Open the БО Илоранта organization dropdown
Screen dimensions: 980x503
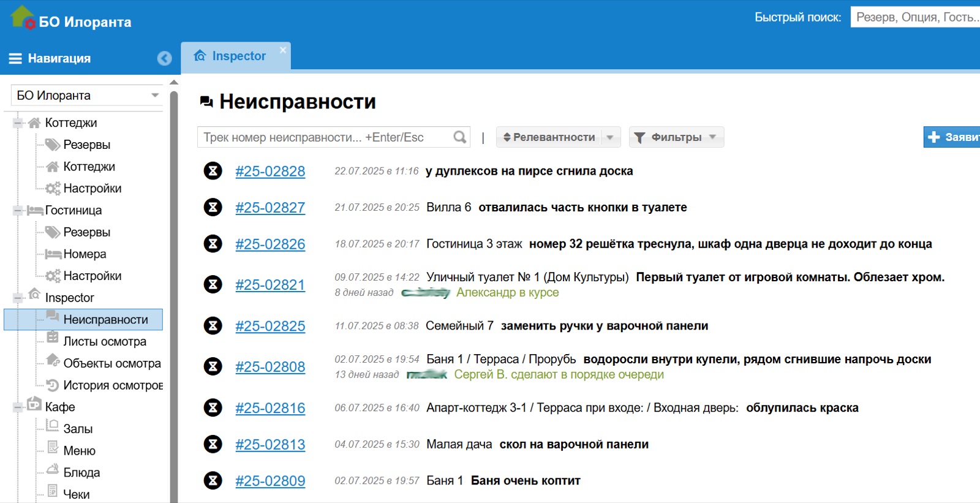pos(87,96)
